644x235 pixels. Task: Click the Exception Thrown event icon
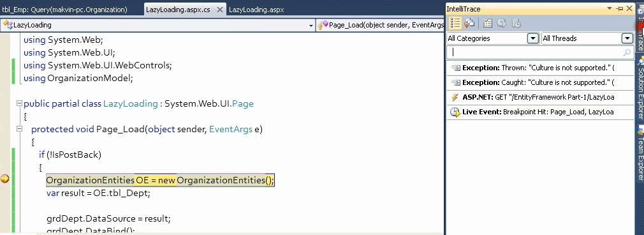point(455,68)
